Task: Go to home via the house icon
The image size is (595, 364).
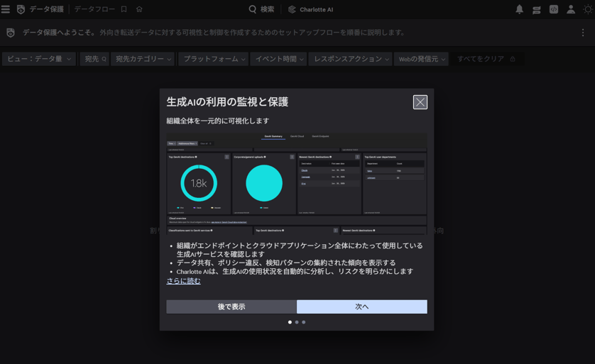Action: tap(139, 9)
